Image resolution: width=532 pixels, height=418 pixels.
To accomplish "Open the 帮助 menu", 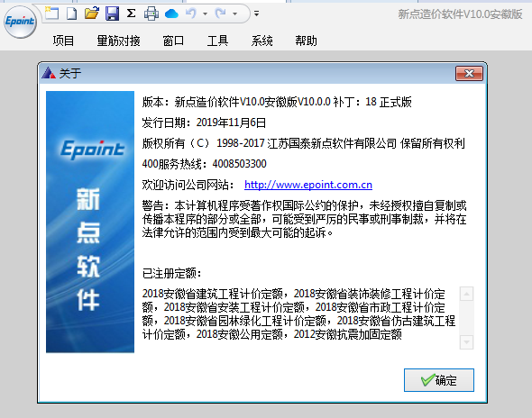I will (x=306, y=41).
